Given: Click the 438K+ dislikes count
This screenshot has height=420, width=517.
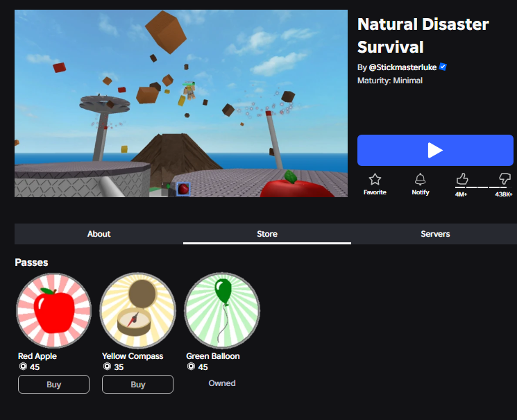Looking at the screenshot, I should pyautogui.click(x=504, y=194).
